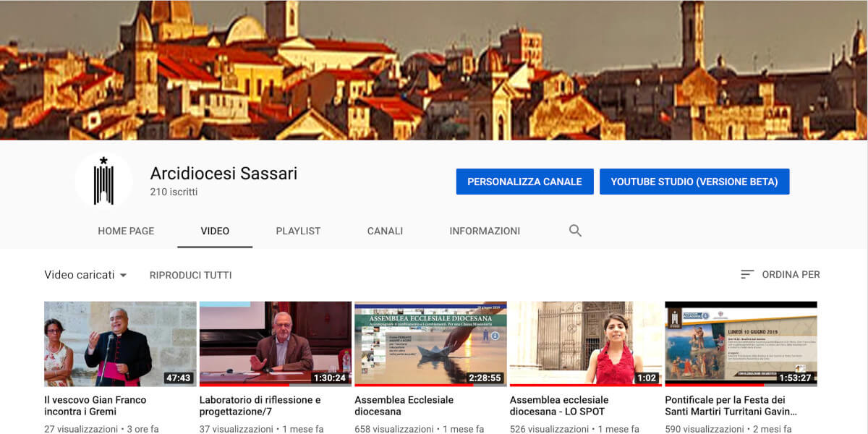
Task: Play the 1:30:24 Laboratorio video thumbnail
Action: pyautogui.click(x=275, y=344)
